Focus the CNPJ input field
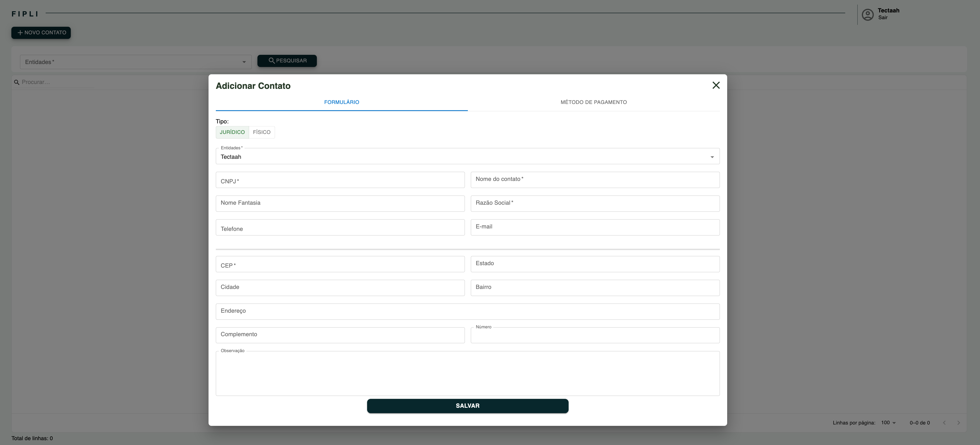The image size is (980, 445). click(340, 180)
